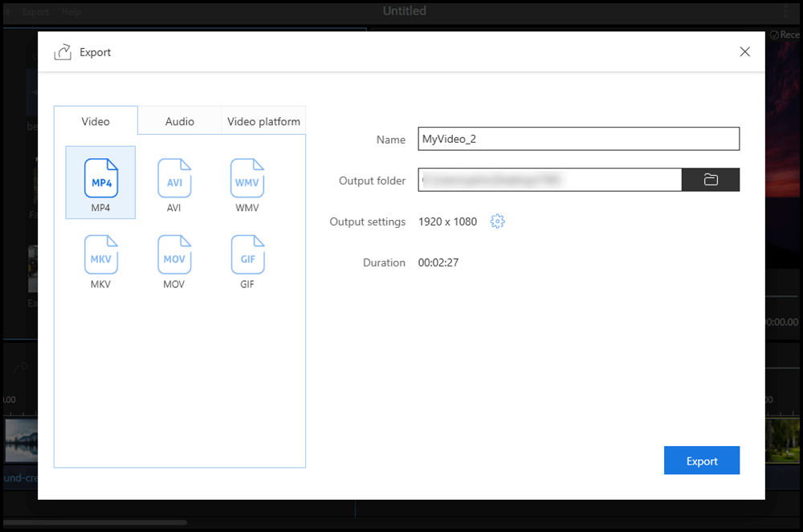Click the Export arrow icon in dialog title
This screenshot has width=803, height=532.
click(x=63, y=52)
